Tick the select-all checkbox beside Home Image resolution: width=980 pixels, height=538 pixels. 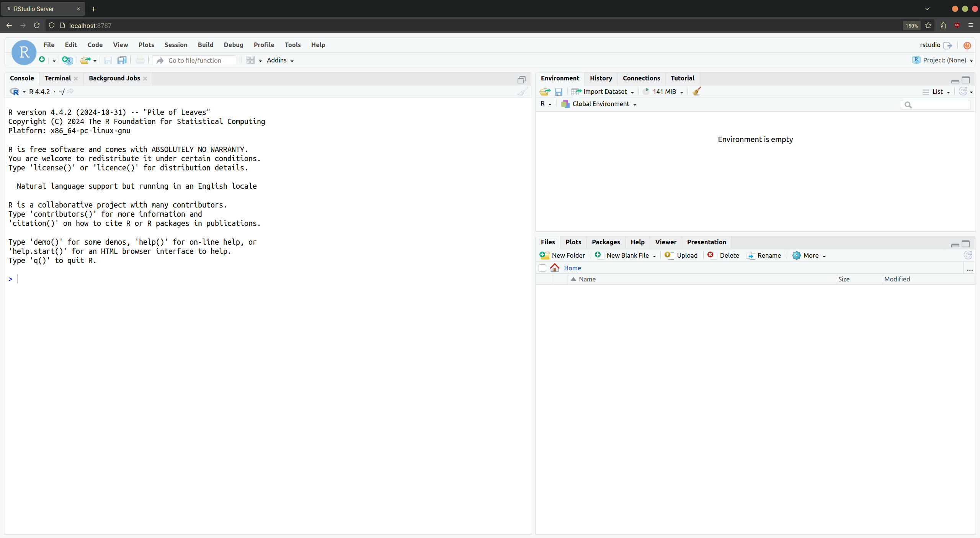542,268
